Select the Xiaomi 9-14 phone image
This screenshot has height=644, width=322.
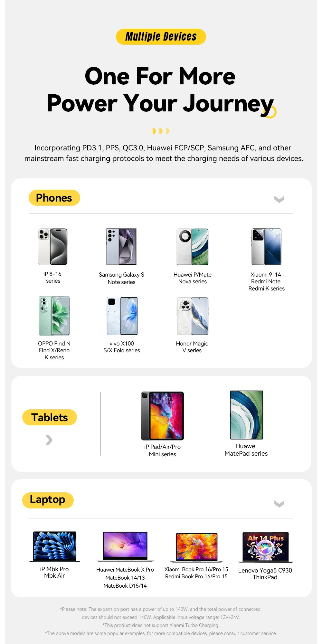(266, 247)
